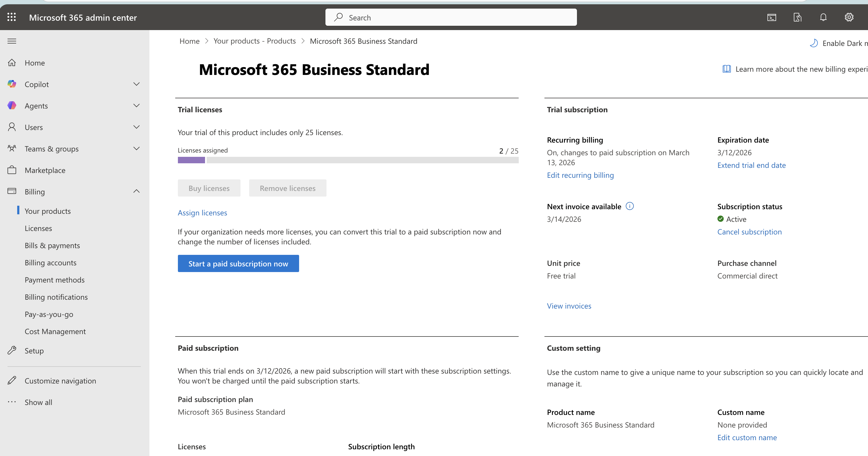This screenshot has width=868, height=456.
Task: Click the licenses assigned progress bar
Action: point(348,160)
